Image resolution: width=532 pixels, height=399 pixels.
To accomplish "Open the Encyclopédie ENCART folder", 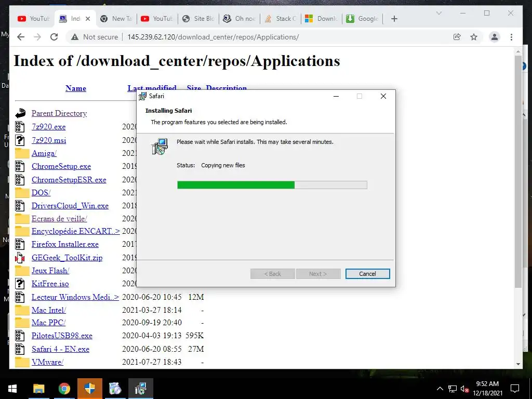I will click(x=76, y=231).
